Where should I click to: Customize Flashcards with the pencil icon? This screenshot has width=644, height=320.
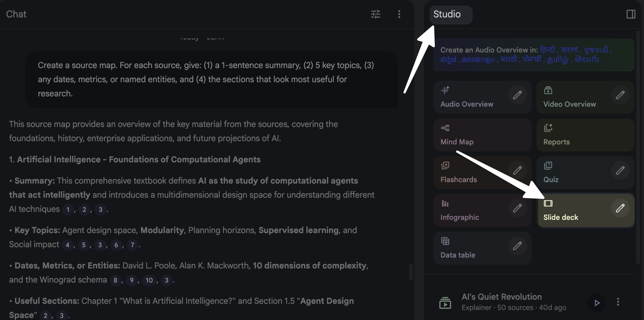pyautogui.click(x=517, y=171)
